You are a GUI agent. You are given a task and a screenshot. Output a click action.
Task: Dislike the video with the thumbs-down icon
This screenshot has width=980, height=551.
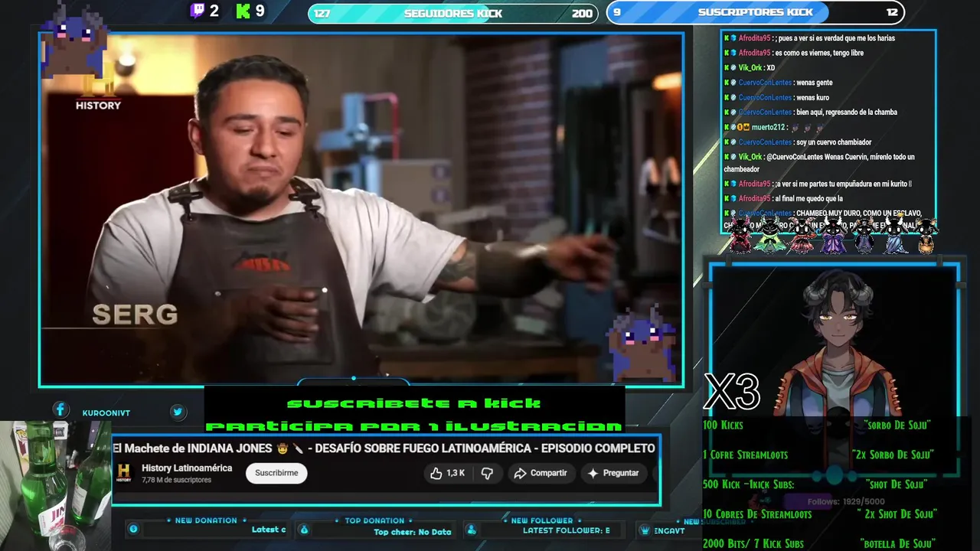point(487,473)
